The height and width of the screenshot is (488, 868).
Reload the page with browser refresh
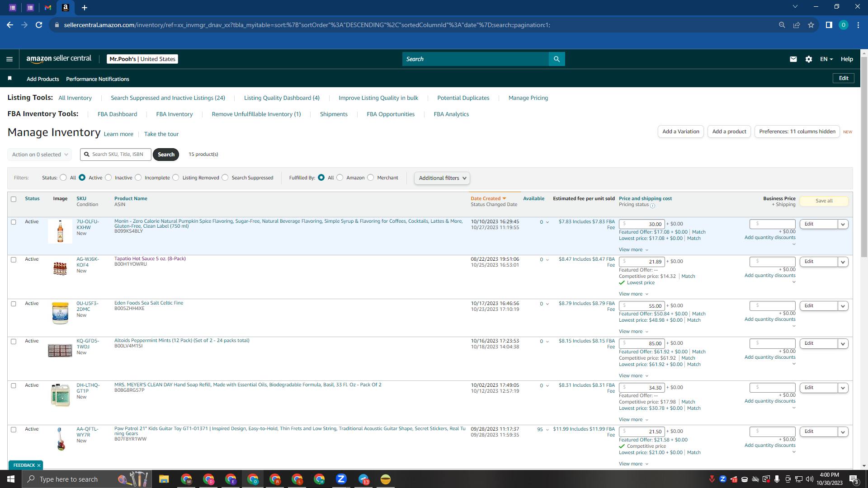pos(39,25)
